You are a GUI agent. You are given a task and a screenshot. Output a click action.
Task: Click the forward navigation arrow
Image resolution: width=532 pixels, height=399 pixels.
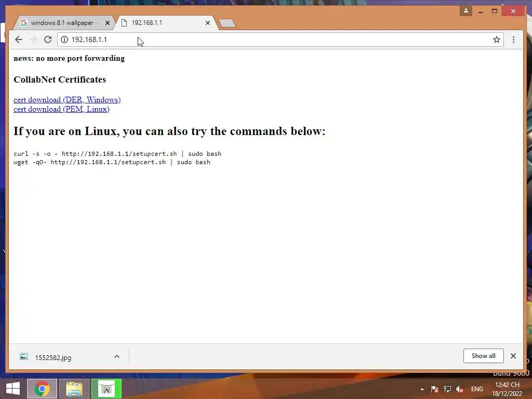pyautogui.click(x=33, y=39)
